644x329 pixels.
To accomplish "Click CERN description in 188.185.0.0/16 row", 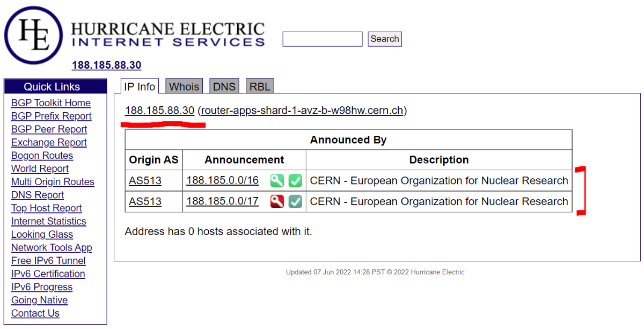I will click(x=439, y=181).
